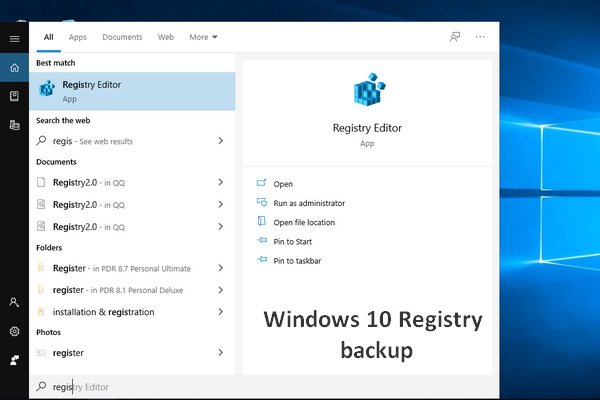Open the ellipsis options menu
Screen dimensions: 600x400
tap(481, 37)
